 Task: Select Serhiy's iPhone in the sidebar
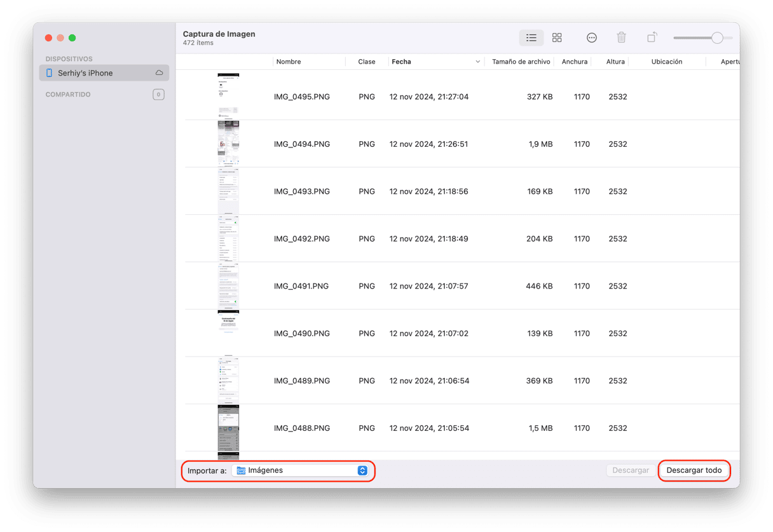pyautogui.click(x=104, y=73)
